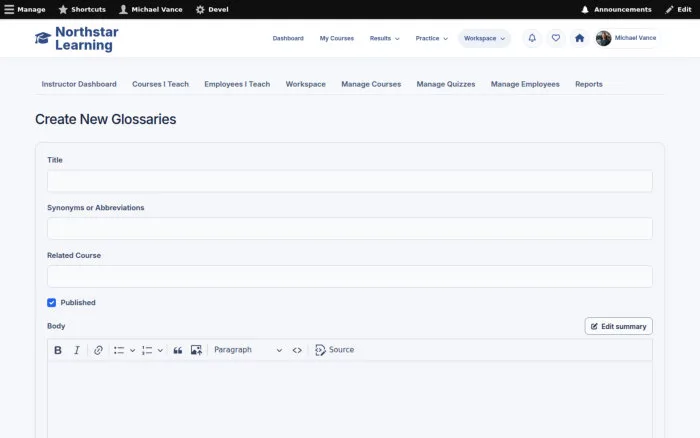Image resolution: width=700 pixels, height=438 pixels.
Task: Go to home via house icon
Action: pyautogui.click(x=579, y=38)
